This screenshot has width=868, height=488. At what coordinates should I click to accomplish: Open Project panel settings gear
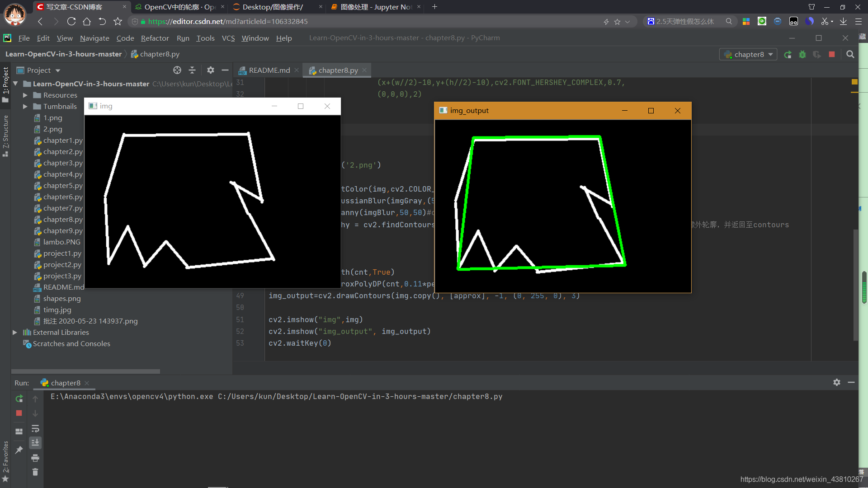click(x=210, y=70)
